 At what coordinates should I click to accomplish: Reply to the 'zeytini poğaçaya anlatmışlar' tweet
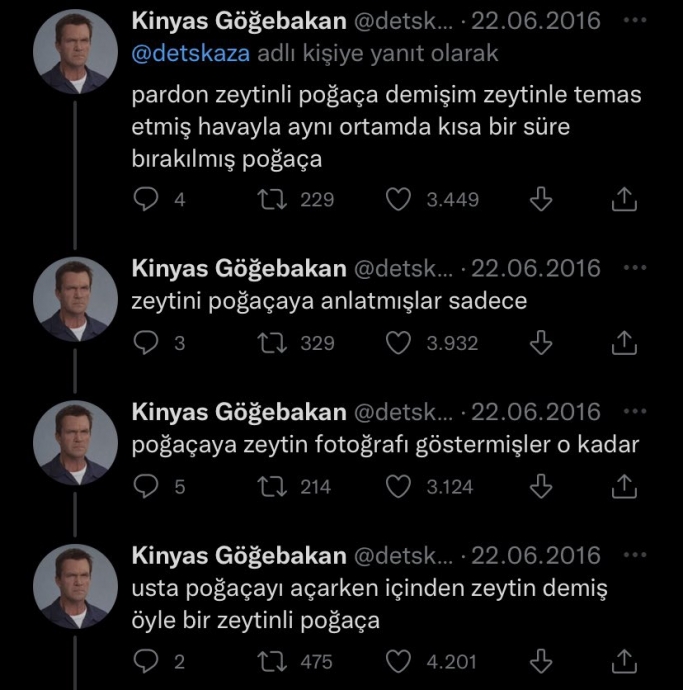point(146,343)
